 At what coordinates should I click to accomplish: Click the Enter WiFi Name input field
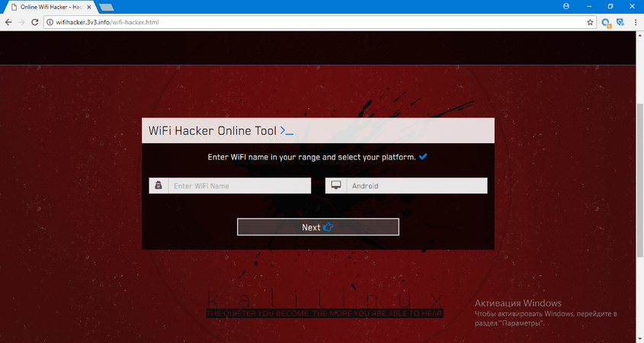[x=239, y=186]
